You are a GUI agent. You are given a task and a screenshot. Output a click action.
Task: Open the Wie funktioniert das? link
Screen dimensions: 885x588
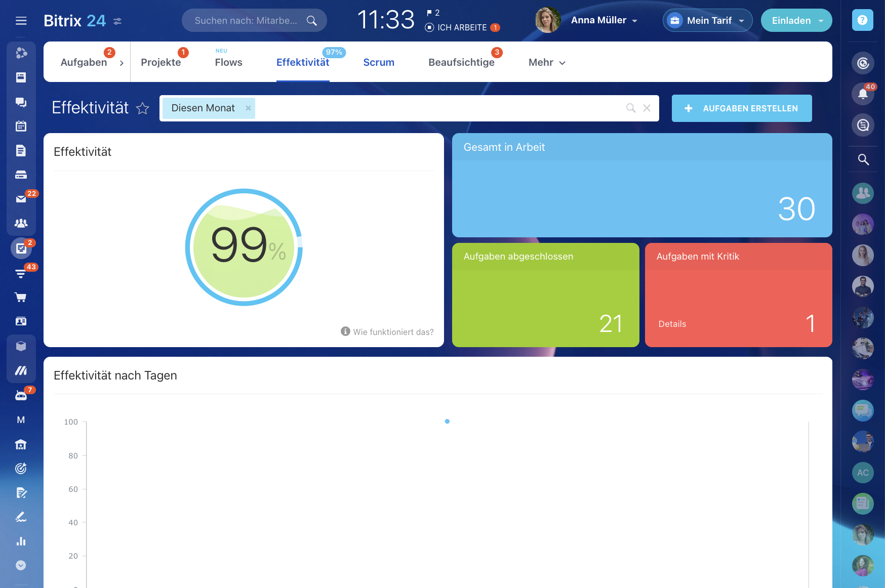(393, 332)
